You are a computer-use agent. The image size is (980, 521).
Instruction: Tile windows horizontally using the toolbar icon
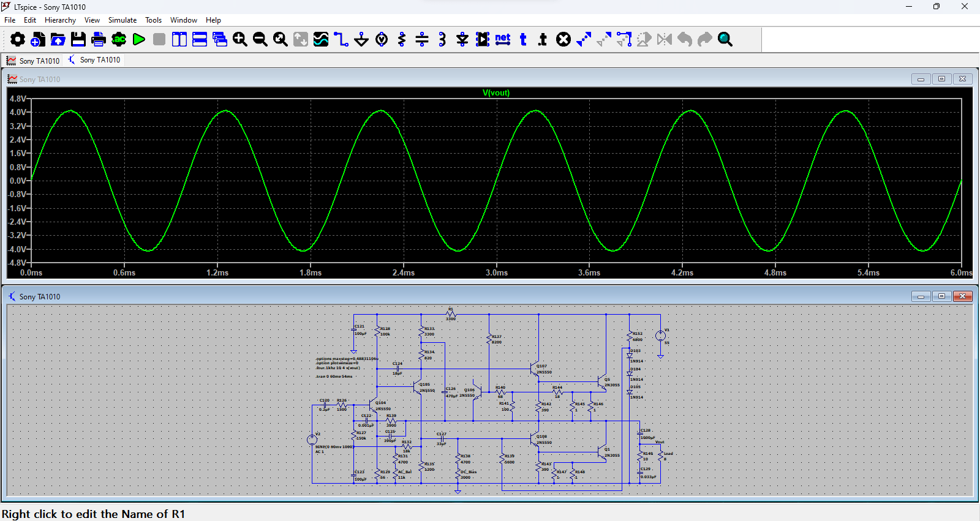click(200, 40)
